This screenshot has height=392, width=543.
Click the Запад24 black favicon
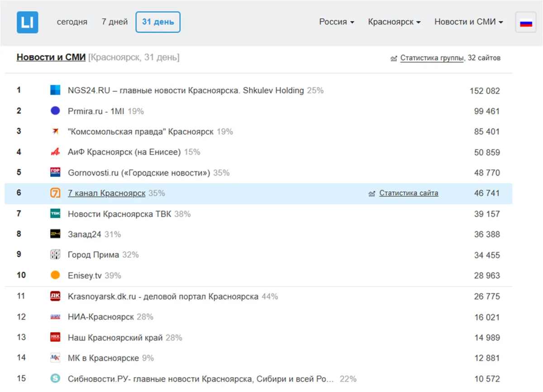(x=55, y=234)
